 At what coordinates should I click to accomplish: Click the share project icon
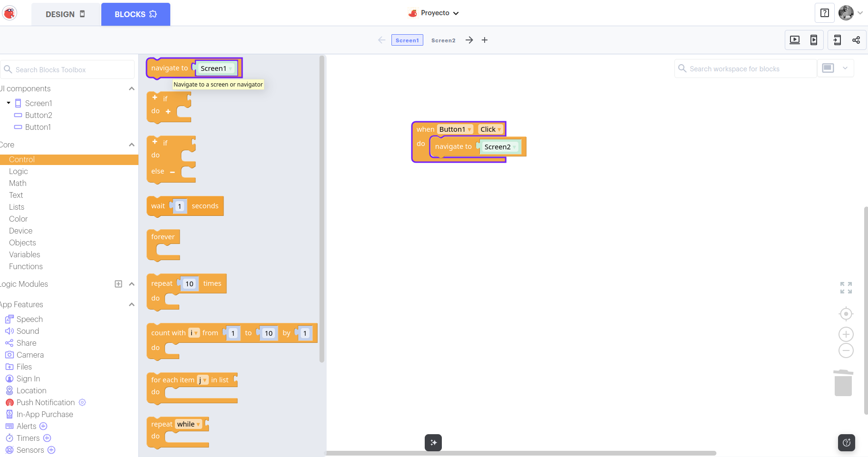click(856, 40)
